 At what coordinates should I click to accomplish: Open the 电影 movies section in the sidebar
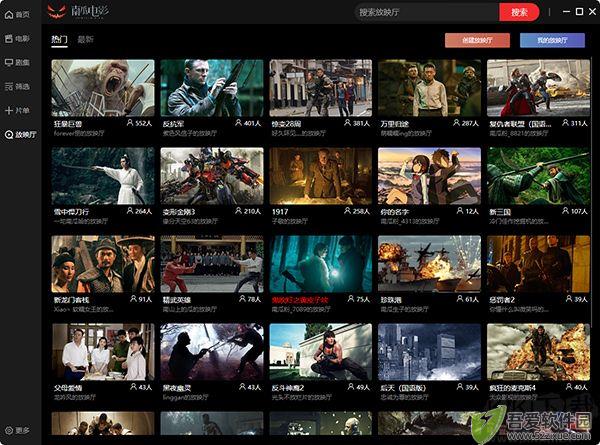17,39
